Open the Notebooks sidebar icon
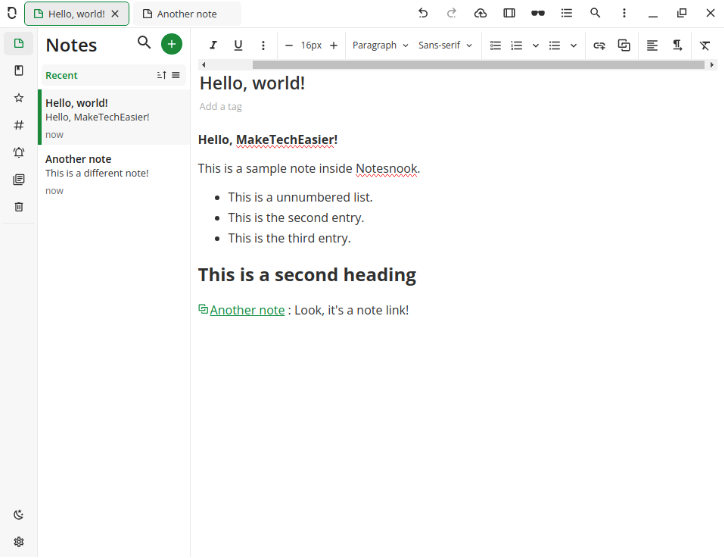This screenshot has width=724, height=558. (18, 71)
